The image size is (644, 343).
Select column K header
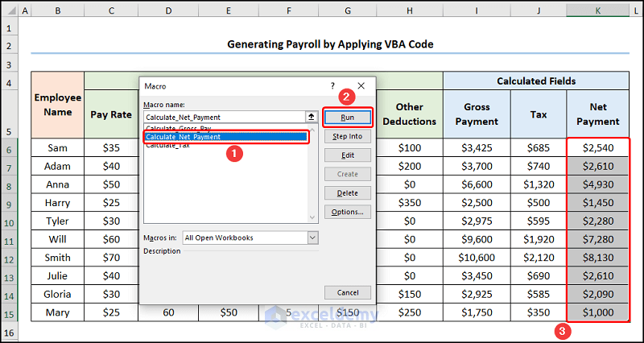click(x=597, y=11)
